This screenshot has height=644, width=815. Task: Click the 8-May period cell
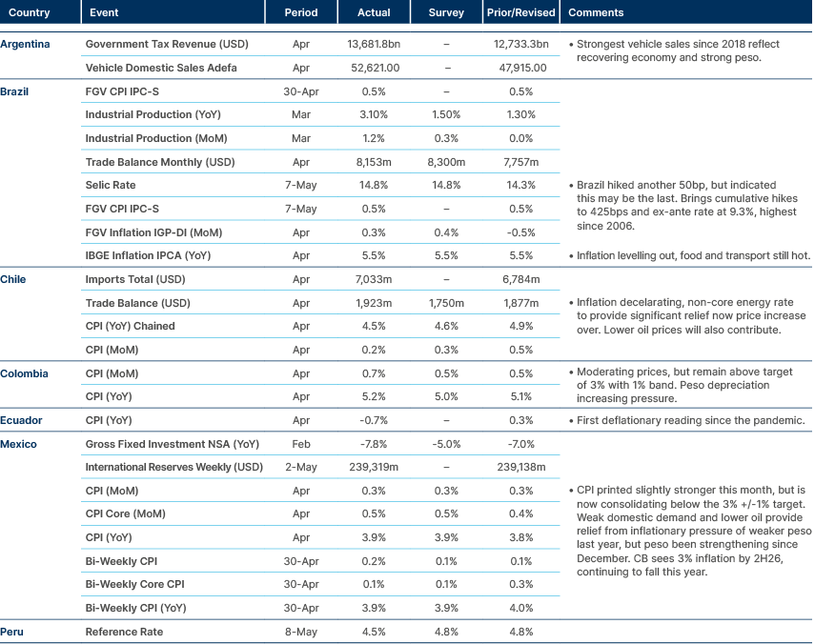[301, 632]
